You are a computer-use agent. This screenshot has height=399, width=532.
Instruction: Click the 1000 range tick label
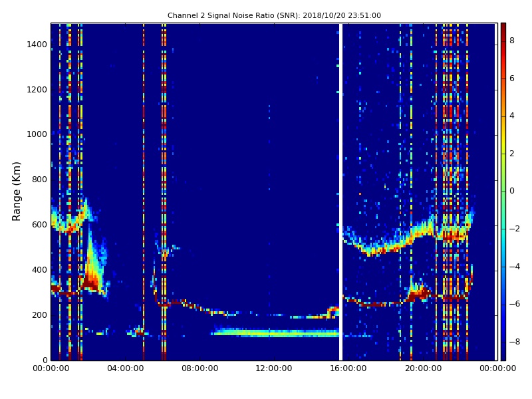point(37,134)
